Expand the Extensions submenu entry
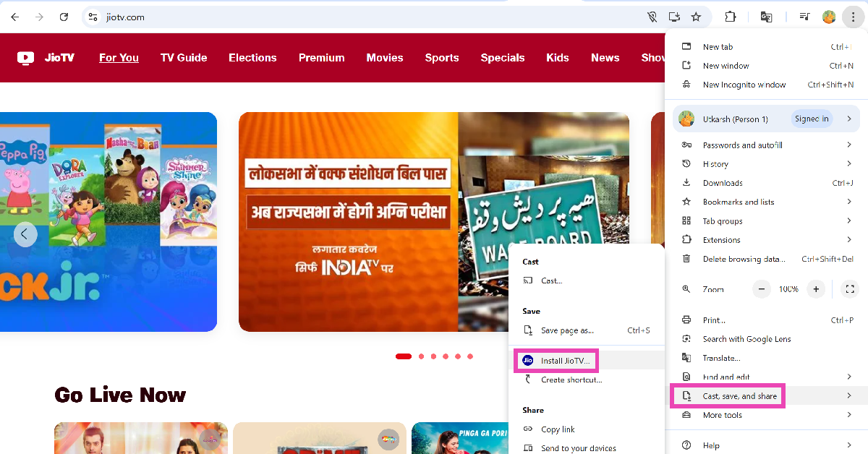 (x=849, y=240)
